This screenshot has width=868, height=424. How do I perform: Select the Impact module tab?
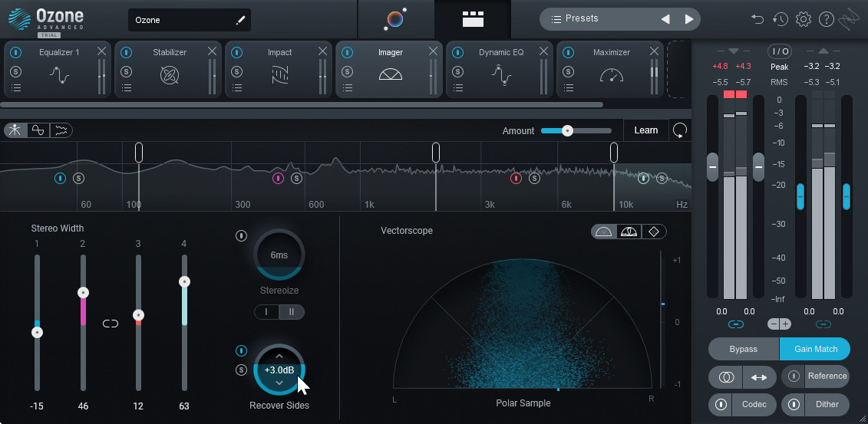click(x=279, y=70)
